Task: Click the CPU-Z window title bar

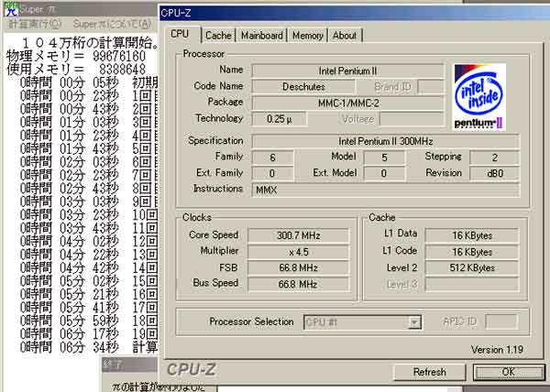Action: (x=354, y=14)
